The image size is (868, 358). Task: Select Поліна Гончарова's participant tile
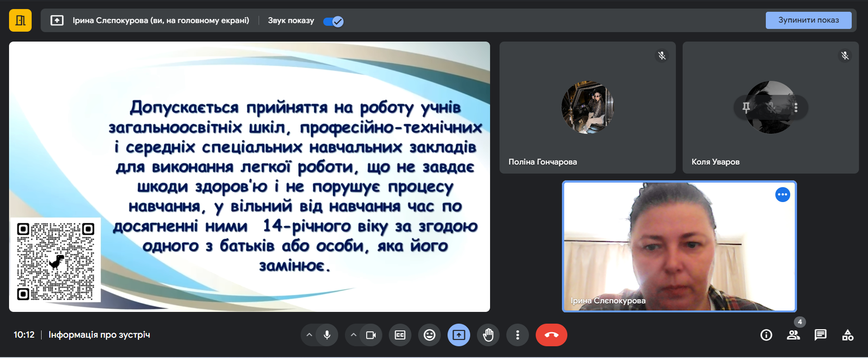587,108
